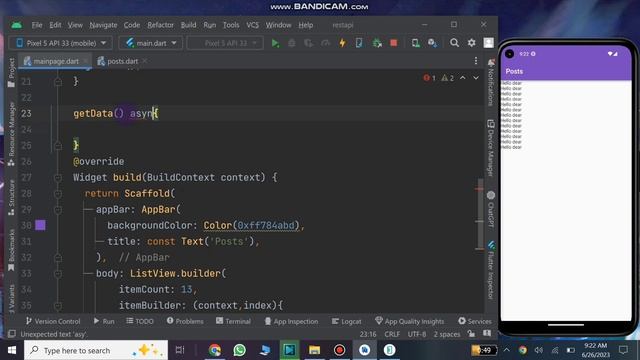
Task: Open Windows Start menu
Action: [12, 350]
